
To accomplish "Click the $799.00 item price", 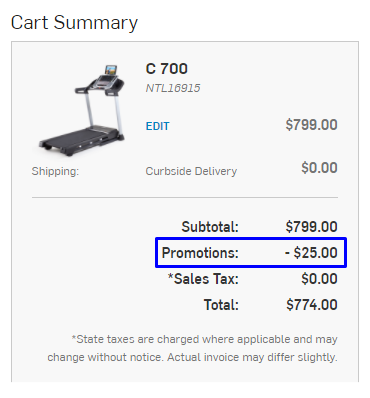I will (311, 125).
